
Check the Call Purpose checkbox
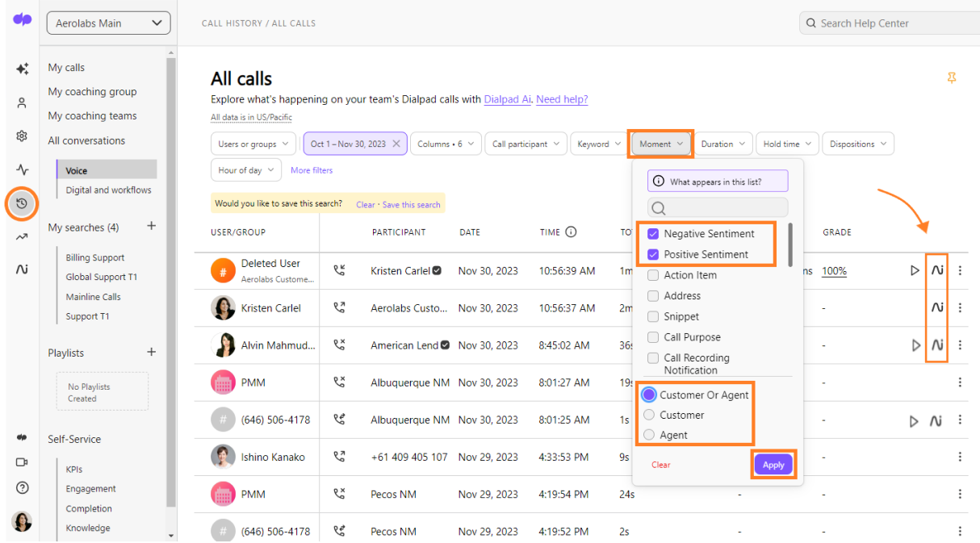[653, 337]
